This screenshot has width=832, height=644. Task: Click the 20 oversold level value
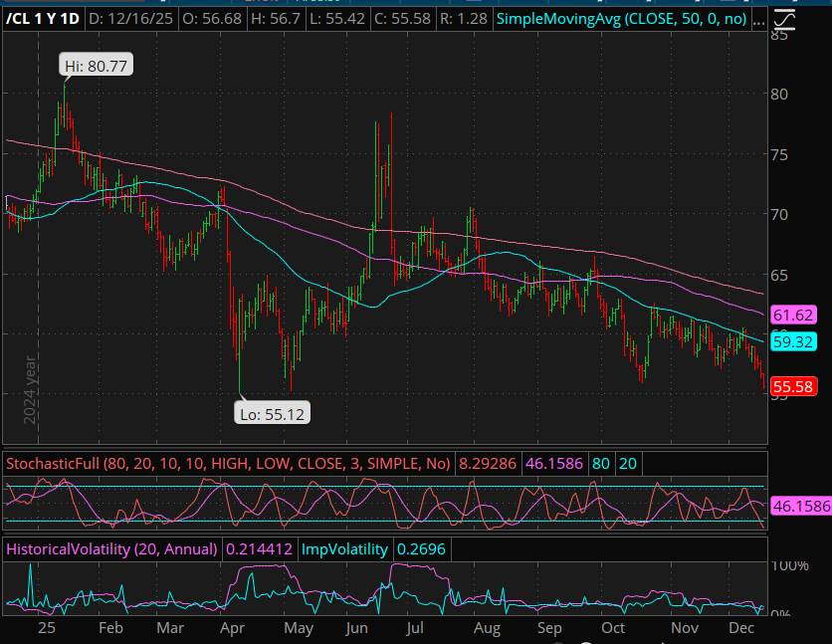(628, 464)
